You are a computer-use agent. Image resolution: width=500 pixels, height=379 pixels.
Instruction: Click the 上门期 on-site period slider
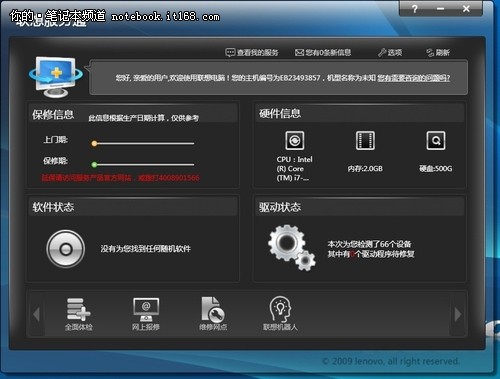(x=143, y=143)
